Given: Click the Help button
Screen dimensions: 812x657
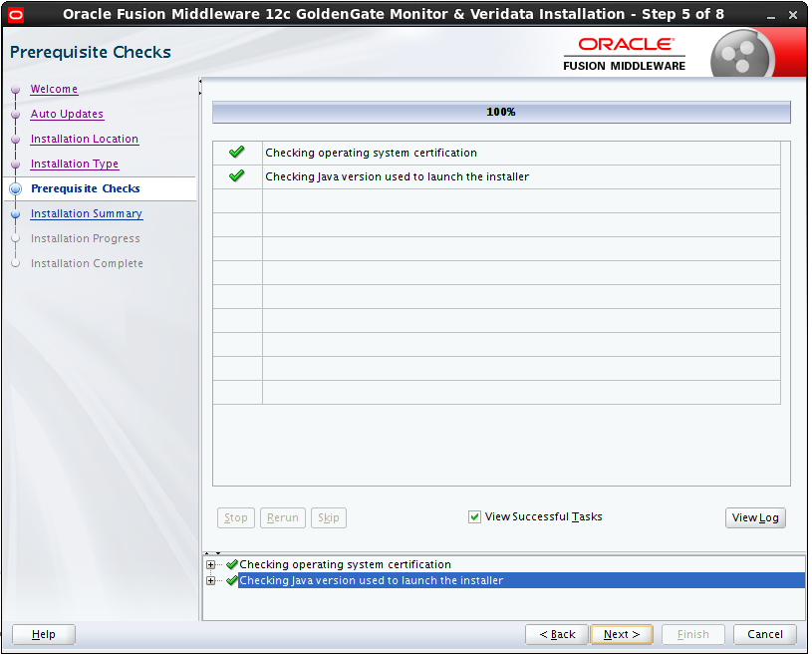Looking at the screenshot, I should point(44,635).
